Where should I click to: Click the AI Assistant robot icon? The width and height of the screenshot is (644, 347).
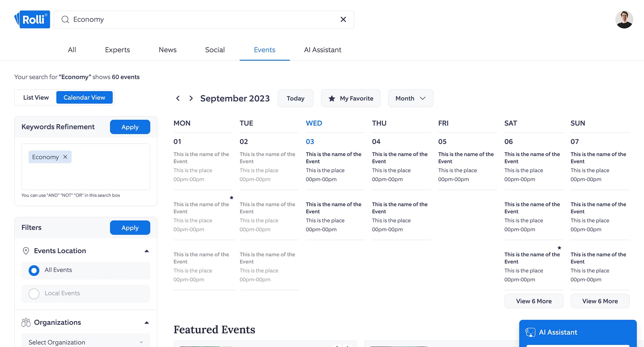(x=530, y=332)
